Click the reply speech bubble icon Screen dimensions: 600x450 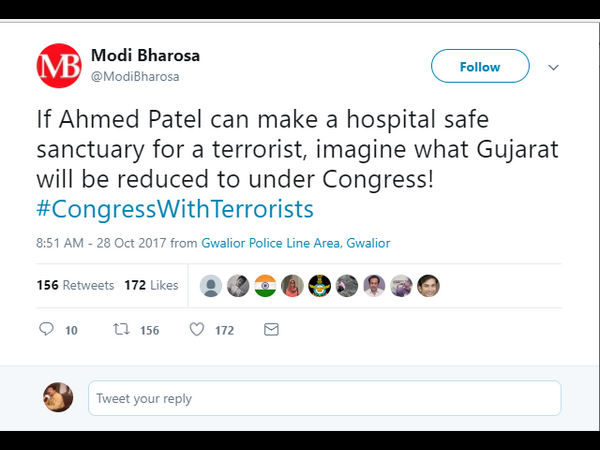coord(46,329)
